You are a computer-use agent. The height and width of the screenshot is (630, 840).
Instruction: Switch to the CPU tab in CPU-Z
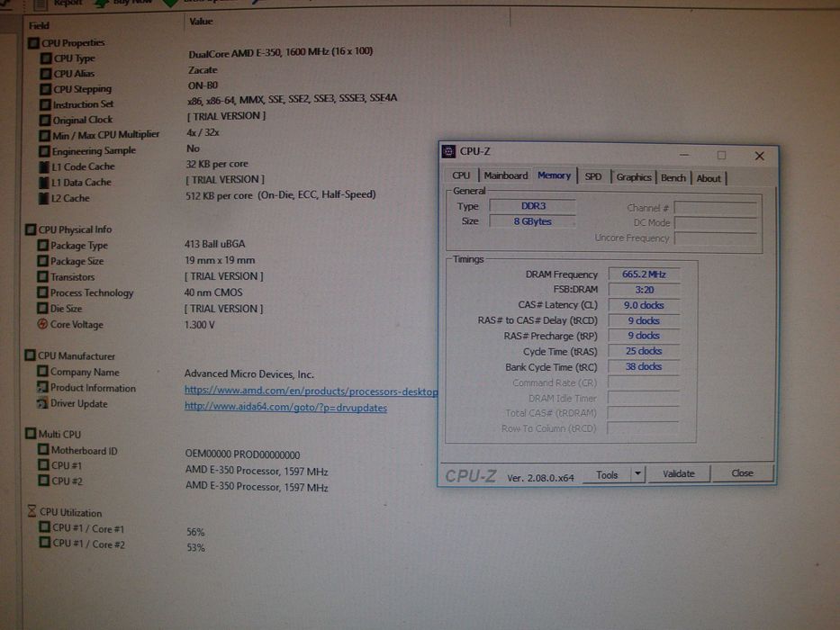click(x=461, y=175)
